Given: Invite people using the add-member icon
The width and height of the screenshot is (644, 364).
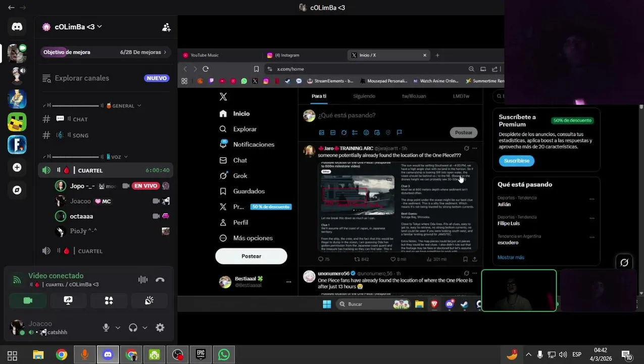Looking at the screenshot, I should point(166,27).
